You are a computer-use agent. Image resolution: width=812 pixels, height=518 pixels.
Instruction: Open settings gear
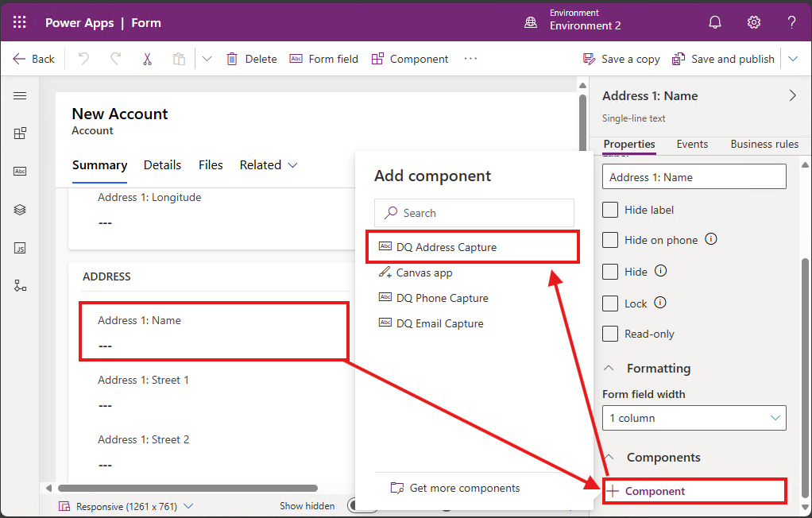[x=753, y=22]
